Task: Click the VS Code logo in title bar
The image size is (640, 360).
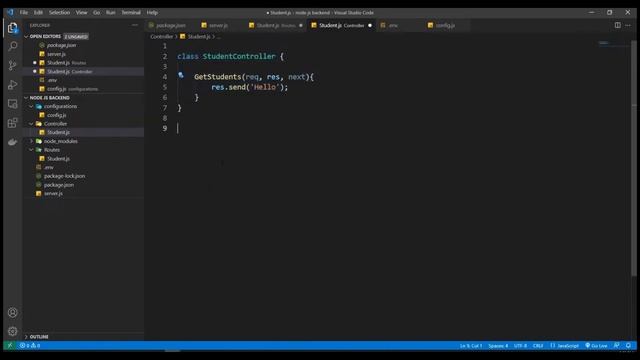Action: 11,12
